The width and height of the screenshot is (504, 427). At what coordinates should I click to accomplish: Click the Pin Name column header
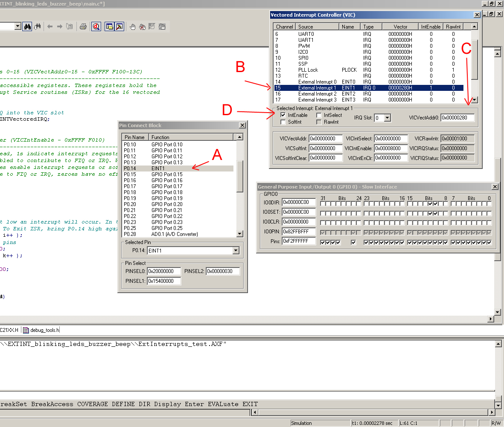[135, 137]
